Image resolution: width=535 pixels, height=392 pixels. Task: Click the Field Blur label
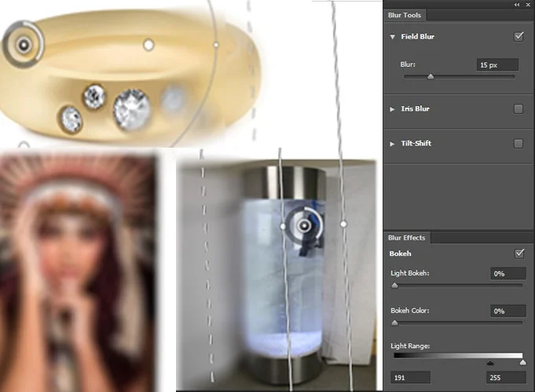tap(418, 36)
